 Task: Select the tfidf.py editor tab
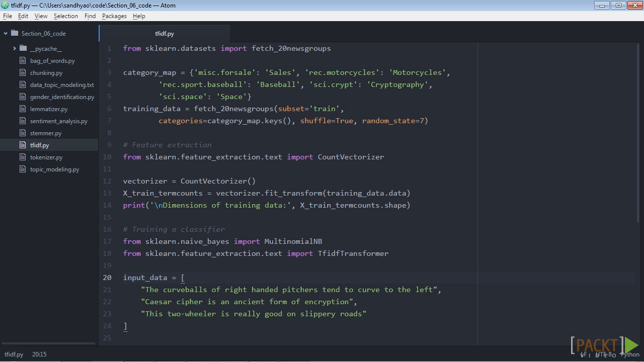pyautogui.click(x=165, y=34)
